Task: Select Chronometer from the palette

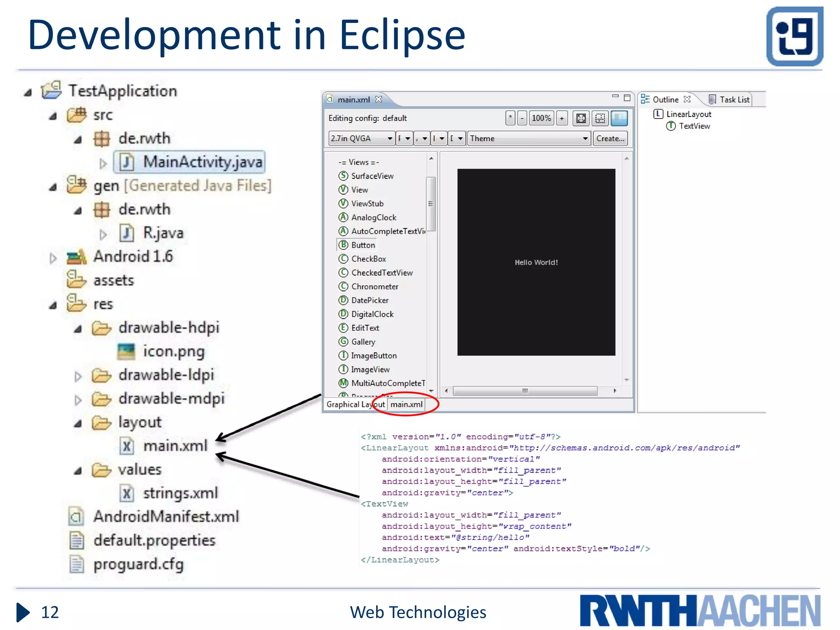Action: click(368, 287)
